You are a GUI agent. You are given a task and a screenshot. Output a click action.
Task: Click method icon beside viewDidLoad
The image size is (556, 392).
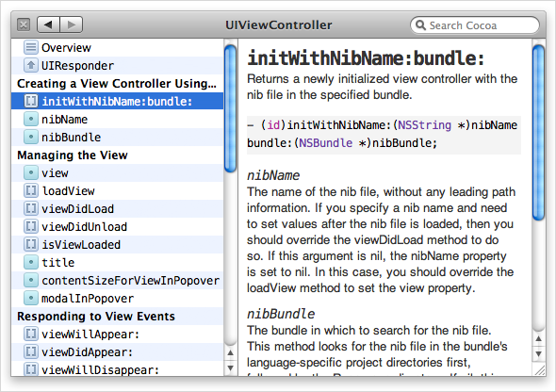(x=31, y=208)
